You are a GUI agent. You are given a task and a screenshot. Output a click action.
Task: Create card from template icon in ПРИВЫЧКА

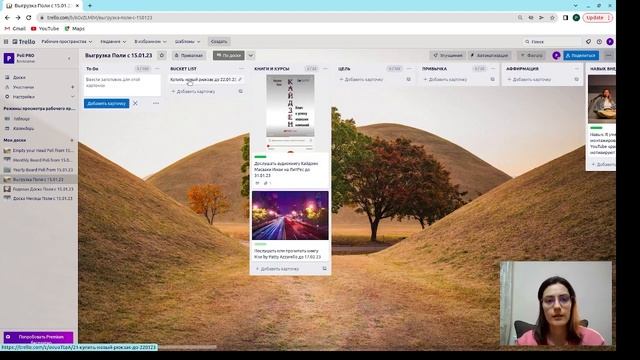493,80
